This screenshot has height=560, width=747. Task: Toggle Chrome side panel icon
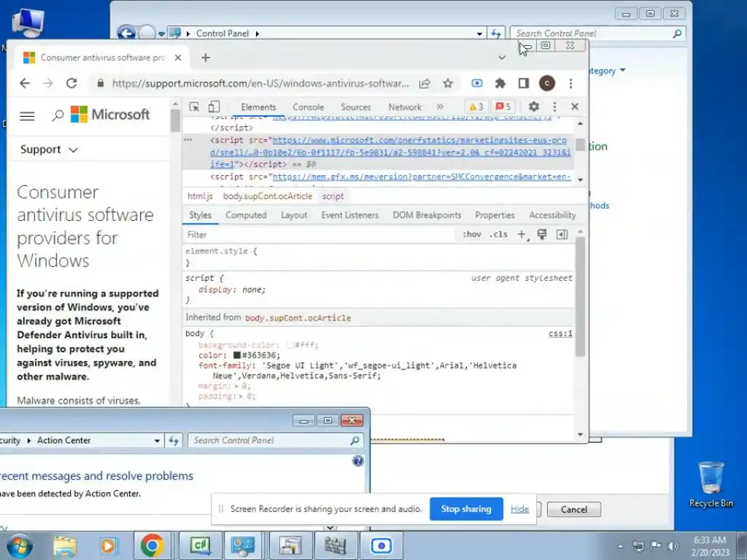[524, 83]
